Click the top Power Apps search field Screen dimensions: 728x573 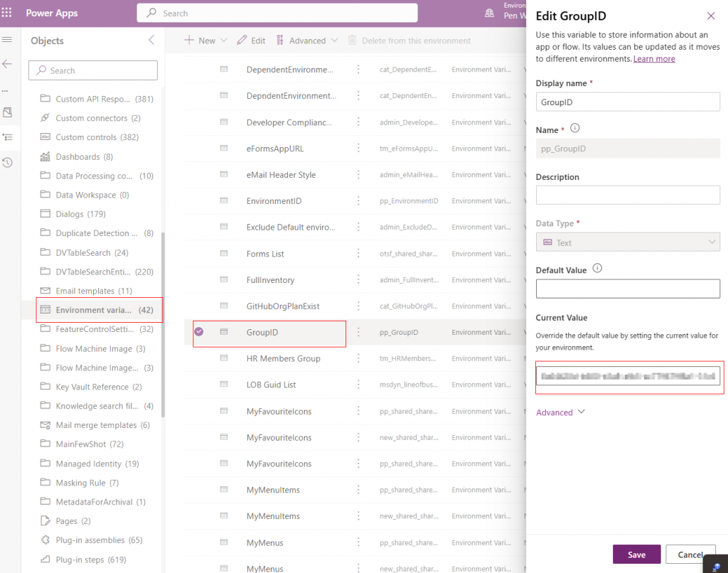[277, 13]
